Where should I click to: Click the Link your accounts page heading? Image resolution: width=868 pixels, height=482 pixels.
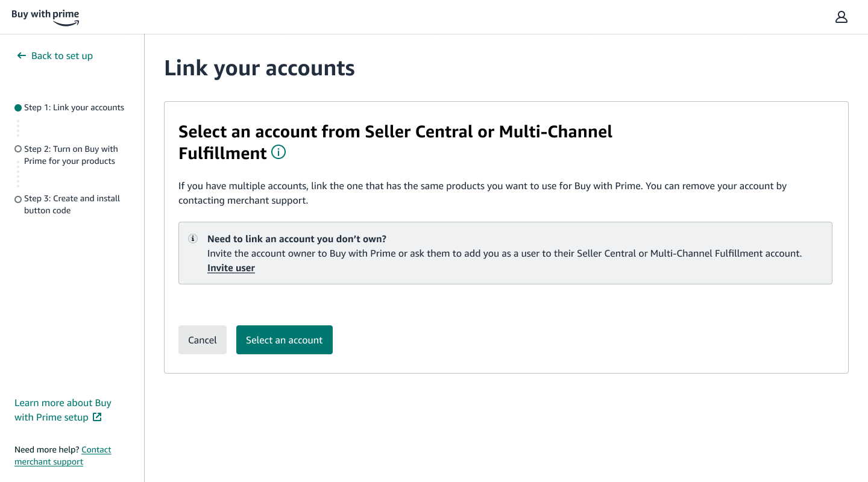[x=260, y=67]
